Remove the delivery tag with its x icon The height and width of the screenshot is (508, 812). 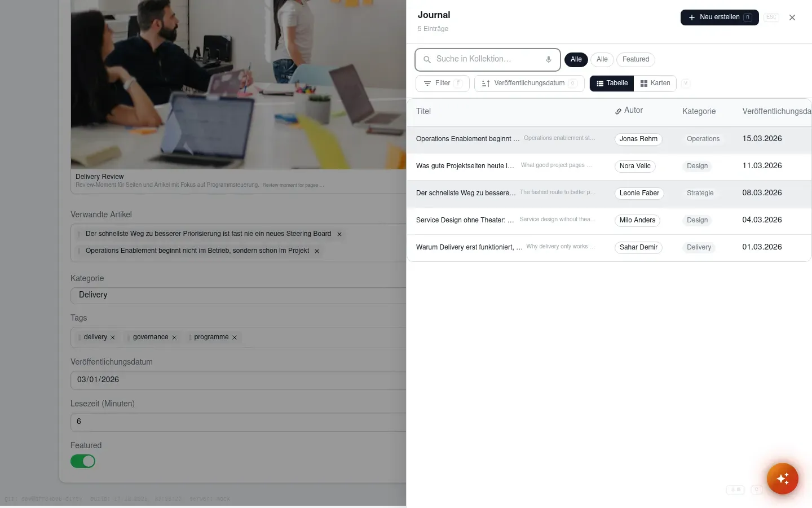coord(113,338)
